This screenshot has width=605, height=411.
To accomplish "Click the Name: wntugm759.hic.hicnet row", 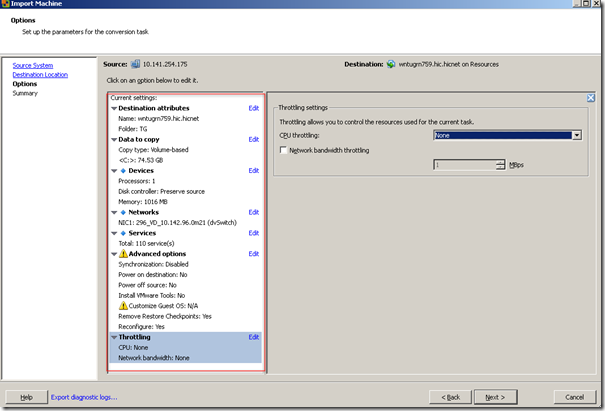I will click(x=159, y=118).
